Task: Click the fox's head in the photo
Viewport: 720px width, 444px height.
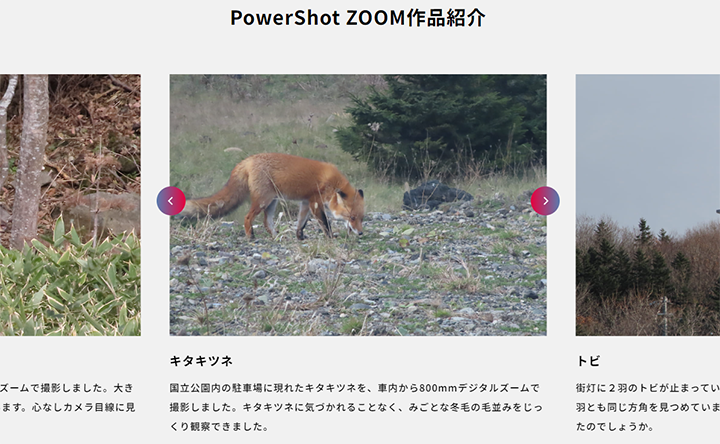Action: 349,210
